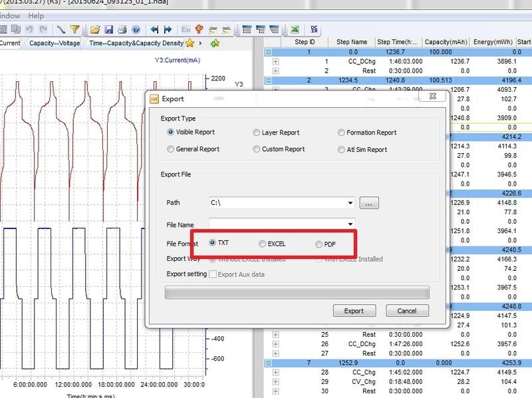Collapse cycle 7 row in the table
532x398 pixels.
point(269,363)
